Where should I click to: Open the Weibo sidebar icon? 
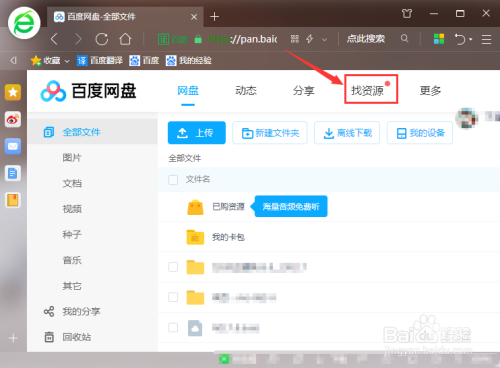pyautogui.click(x=13, y=119)
